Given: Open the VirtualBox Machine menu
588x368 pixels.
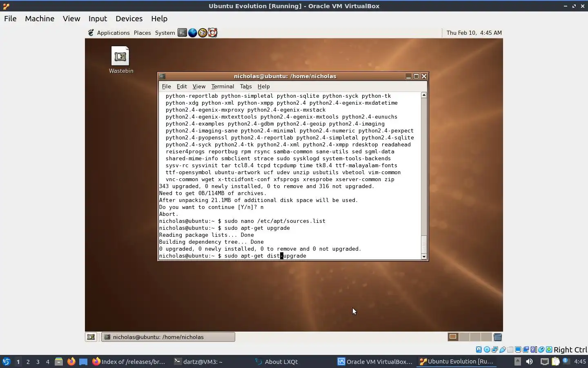Looking at the screenshot, I should tap(40, 19).
